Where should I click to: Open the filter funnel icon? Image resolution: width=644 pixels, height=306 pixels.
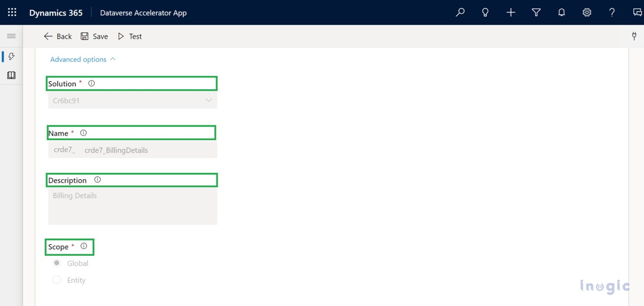point(536,12)
